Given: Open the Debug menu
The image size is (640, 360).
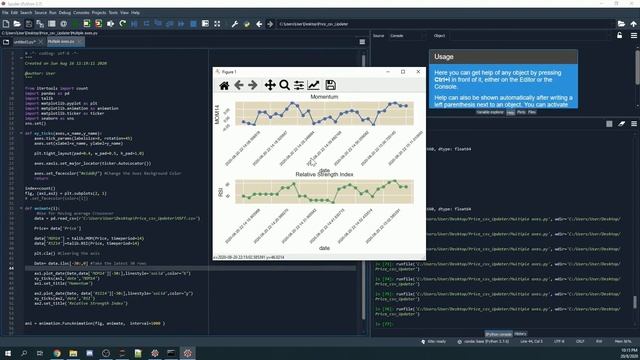Looking at the screenshot, I should pos(64,13).
